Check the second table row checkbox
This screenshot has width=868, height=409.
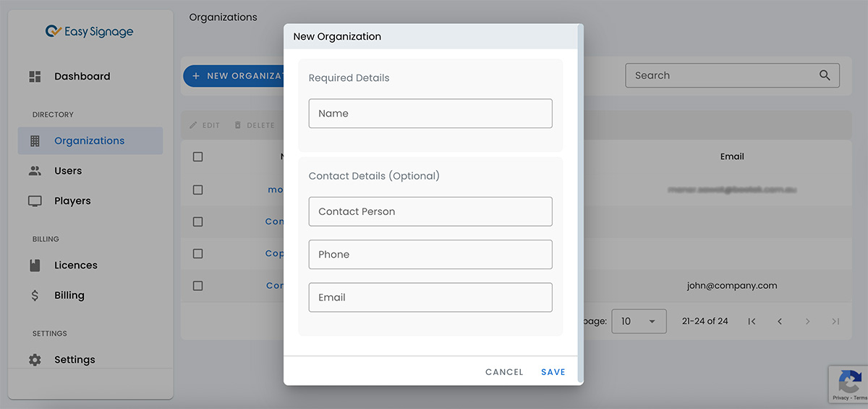tap(198, 222)
